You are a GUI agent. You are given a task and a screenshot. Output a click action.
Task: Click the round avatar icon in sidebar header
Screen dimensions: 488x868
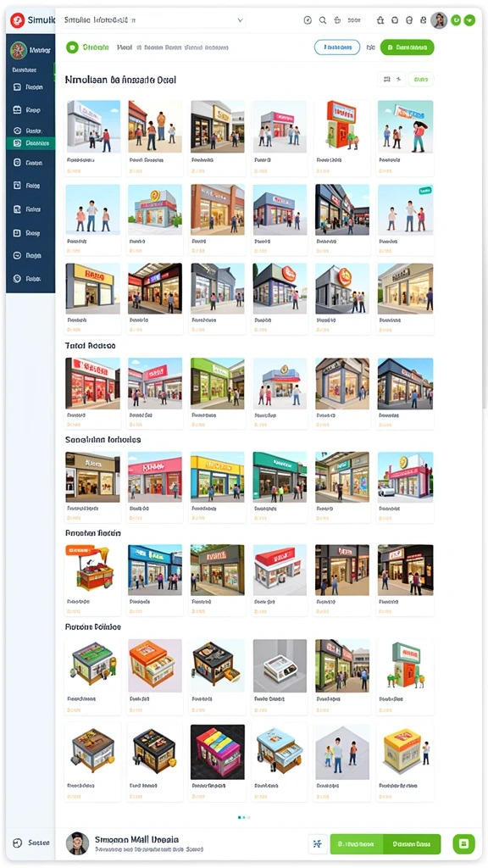(x=19, y=50)
